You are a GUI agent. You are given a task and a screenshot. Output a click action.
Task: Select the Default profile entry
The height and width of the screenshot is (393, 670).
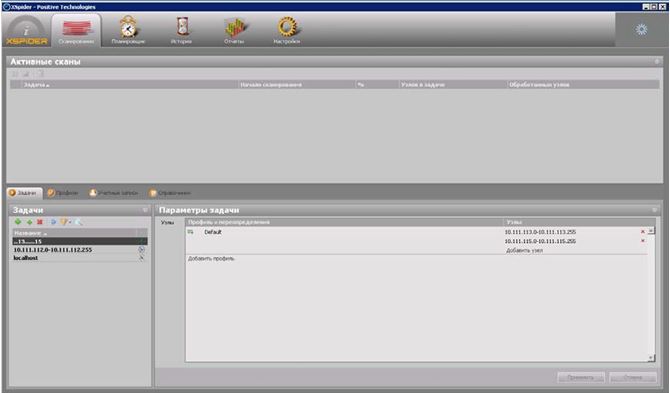point(213,232)
